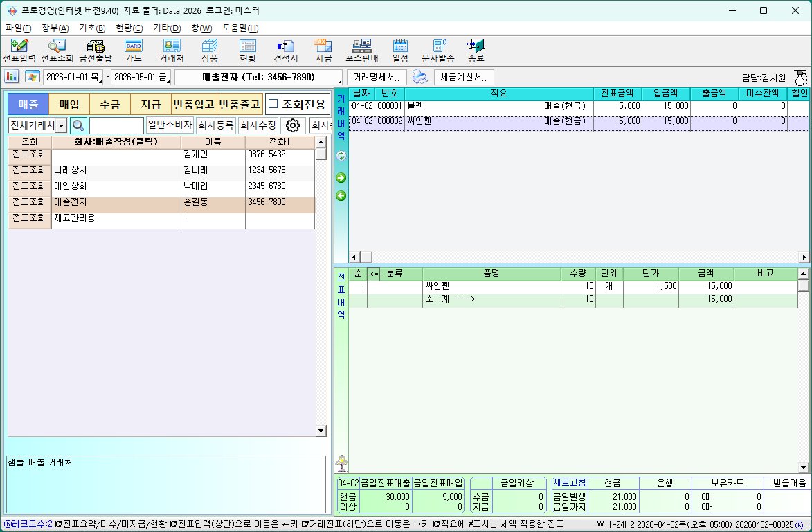
Task: Click the green forward arrow in 거래내역 panel
Action: click(x=341, y=177)
